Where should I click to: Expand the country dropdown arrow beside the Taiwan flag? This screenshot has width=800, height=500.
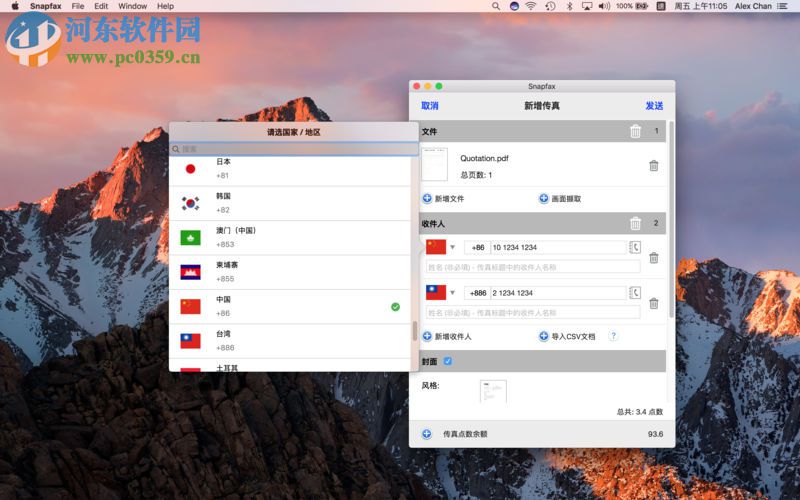[x=452, y=293]
